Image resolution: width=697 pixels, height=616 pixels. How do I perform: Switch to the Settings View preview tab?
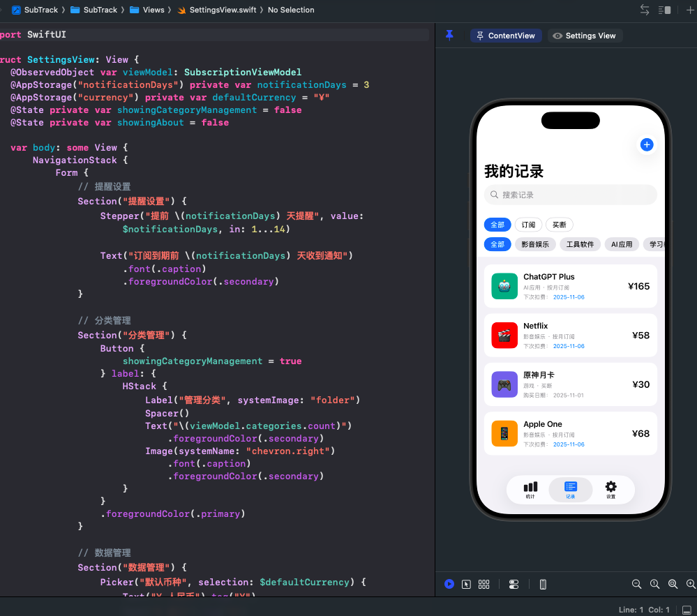tap(585, 36)
